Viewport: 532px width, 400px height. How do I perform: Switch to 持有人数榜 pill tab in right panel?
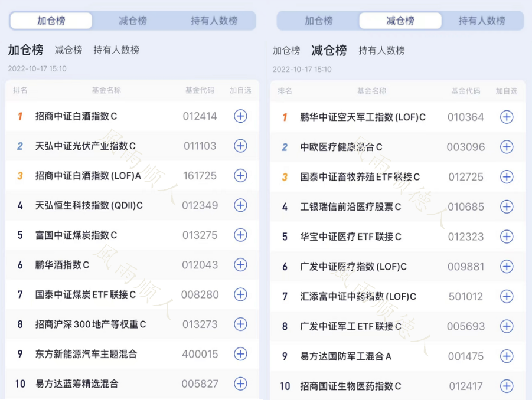pyautogui.click(x=482, y=21)
